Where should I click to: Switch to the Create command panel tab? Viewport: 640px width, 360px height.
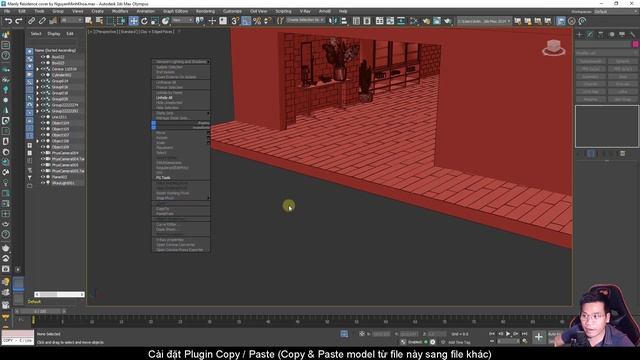pos(579,35)
